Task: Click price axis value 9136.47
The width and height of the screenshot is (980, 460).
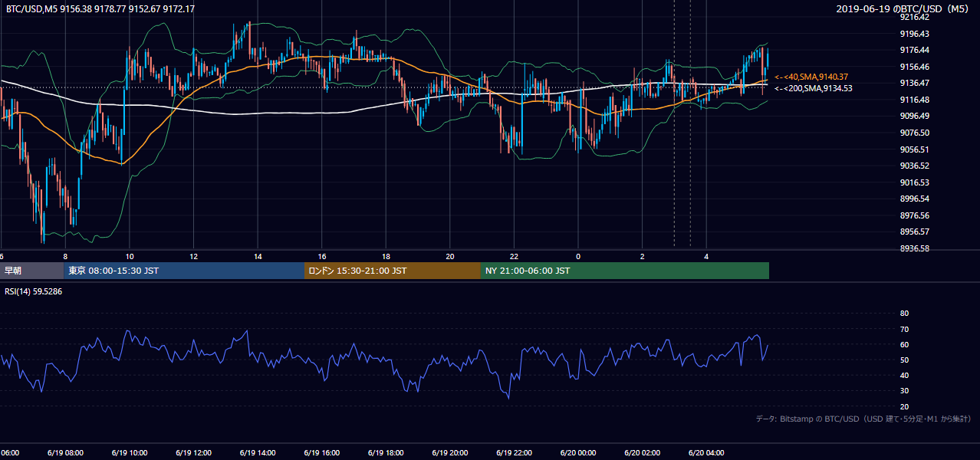Action: [x=914, y=83]
